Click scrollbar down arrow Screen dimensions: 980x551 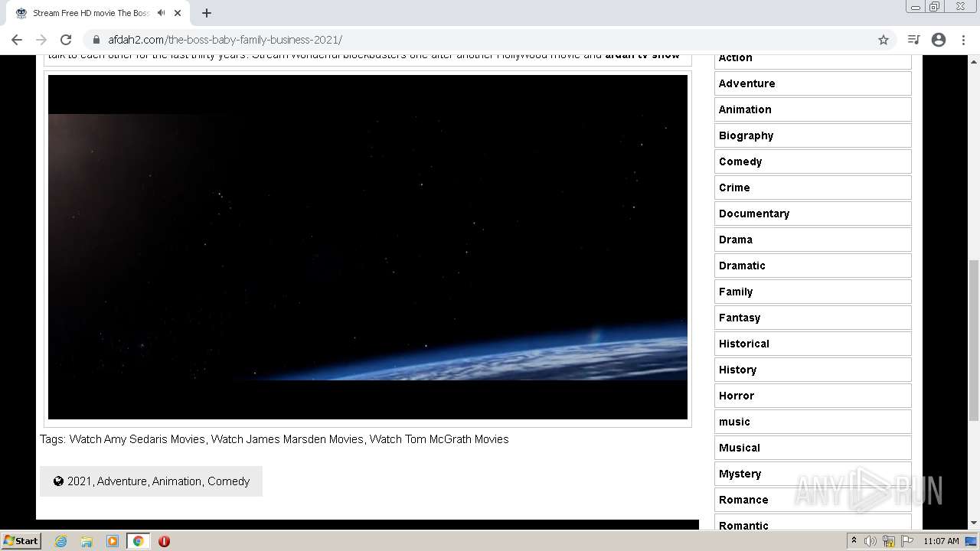pos(974,523)
